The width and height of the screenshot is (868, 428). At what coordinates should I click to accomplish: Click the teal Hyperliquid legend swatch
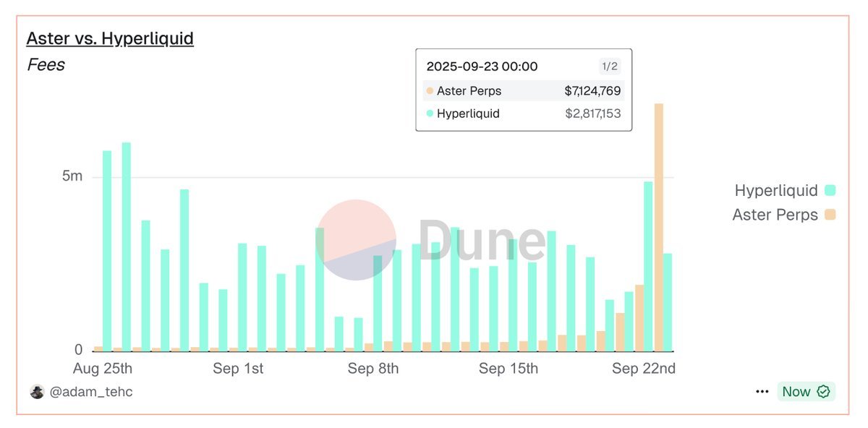click(x=830, y=191)
